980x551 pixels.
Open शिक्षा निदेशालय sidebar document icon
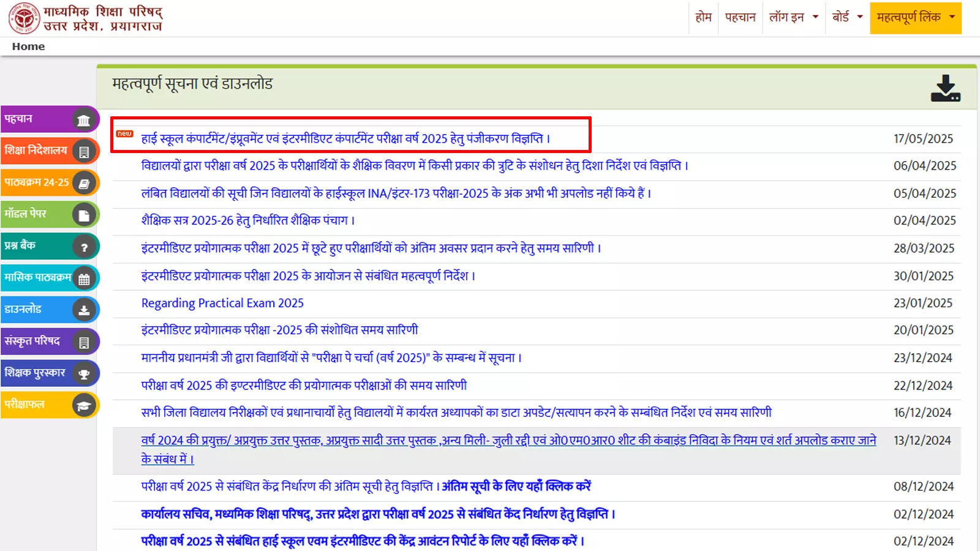(x=84, y=152)
